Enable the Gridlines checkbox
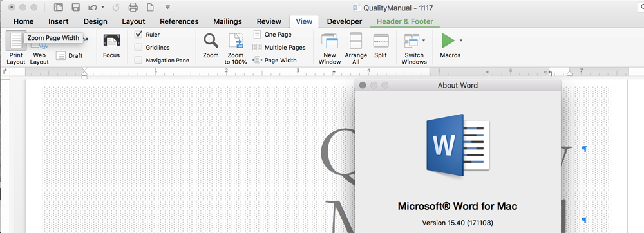 (x=138, y=47)
